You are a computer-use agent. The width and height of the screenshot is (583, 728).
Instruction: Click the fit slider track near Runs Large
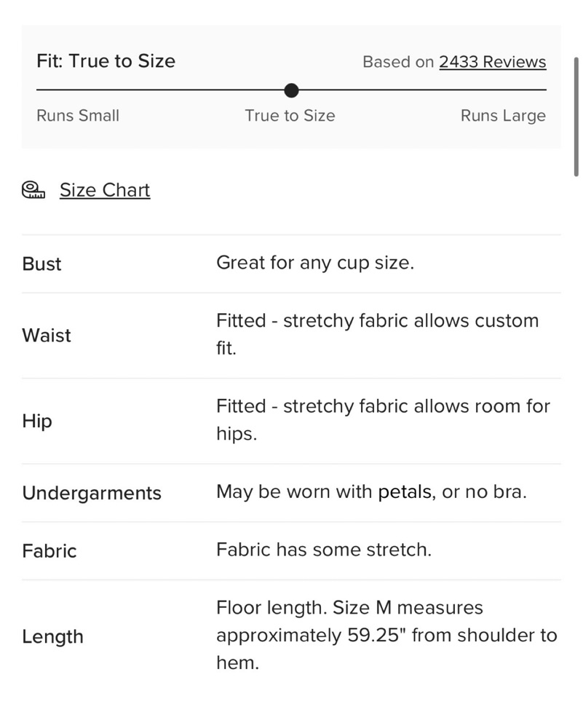[511, 90]
